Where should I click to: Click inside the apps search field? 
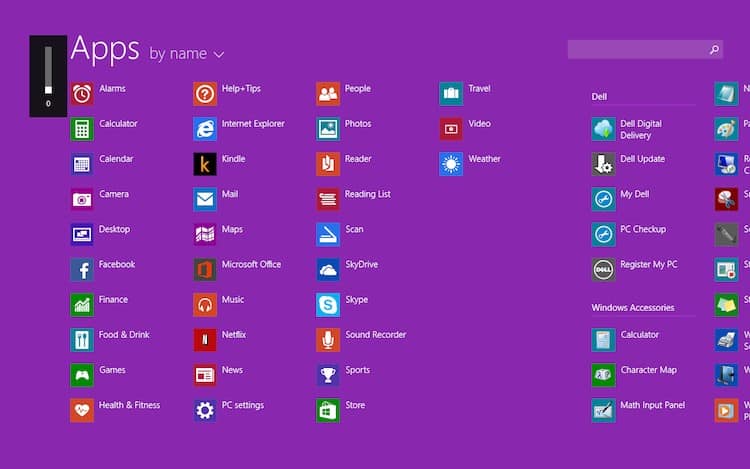645,50
